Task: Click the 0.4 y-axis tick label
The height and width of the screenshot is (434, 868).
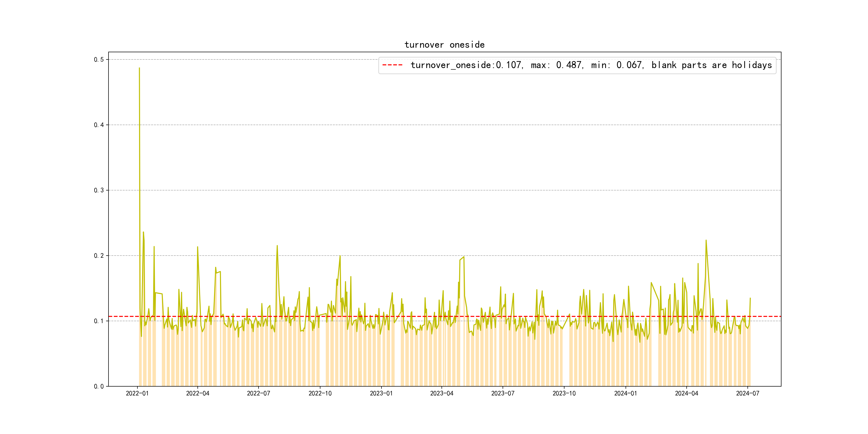Action: (x=99, y=125)
